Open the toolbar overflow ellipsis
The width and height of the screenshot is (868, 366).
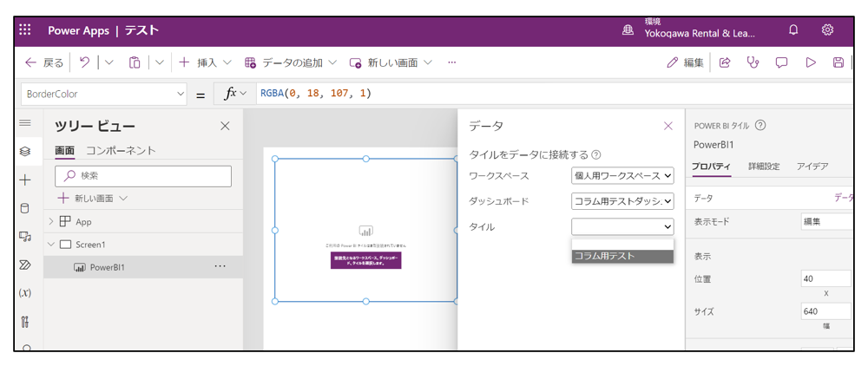451,62
